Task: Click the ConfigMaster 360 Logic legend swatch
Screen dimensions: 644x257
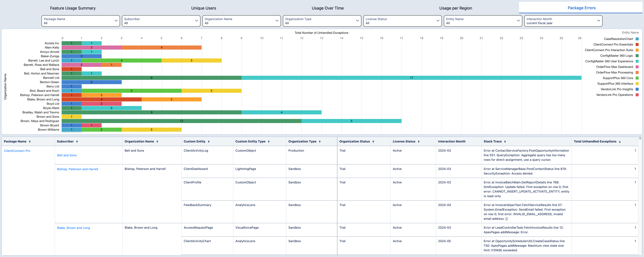Action: [637, 56]
